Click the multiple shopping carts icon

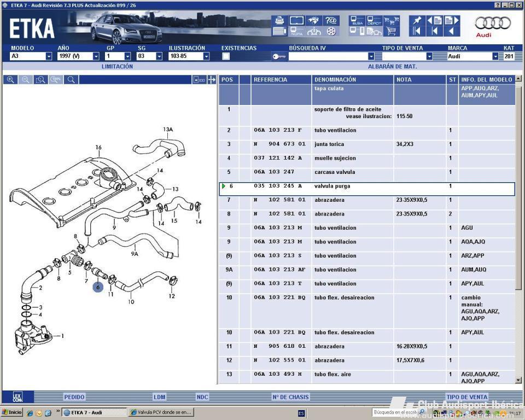391,20
